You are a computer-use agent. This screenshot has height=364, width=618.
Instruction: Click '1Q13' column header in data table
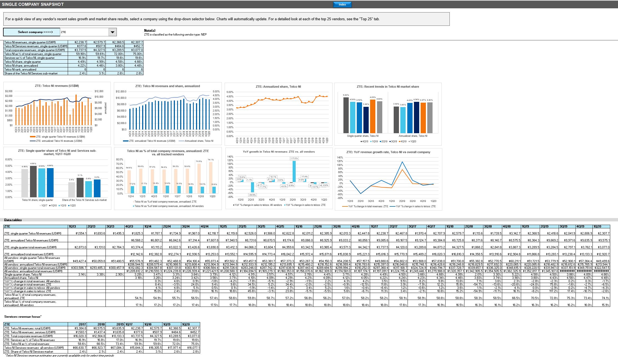coord(77,227)
